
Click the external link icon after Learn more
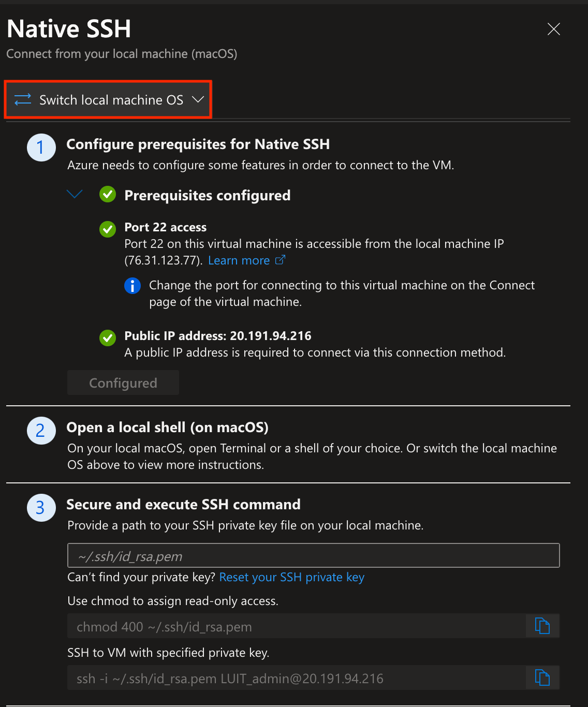click(x=280, y=260)
